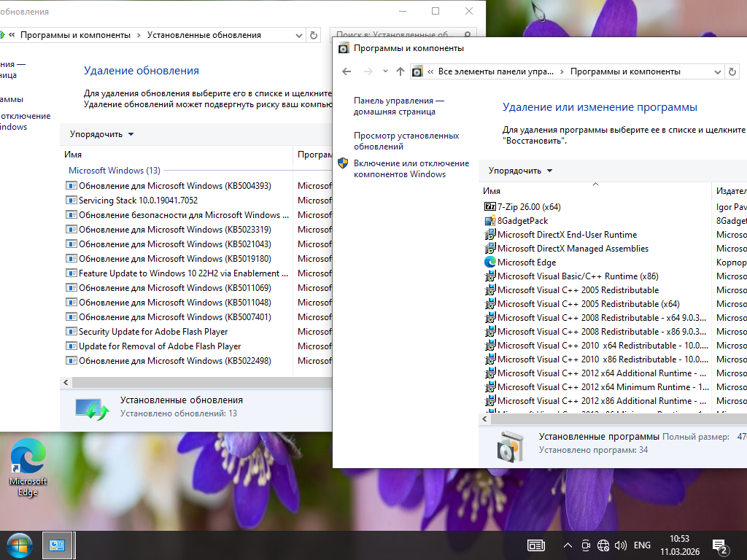
Task: Click the Windows Start button
Action: (20, 545)
